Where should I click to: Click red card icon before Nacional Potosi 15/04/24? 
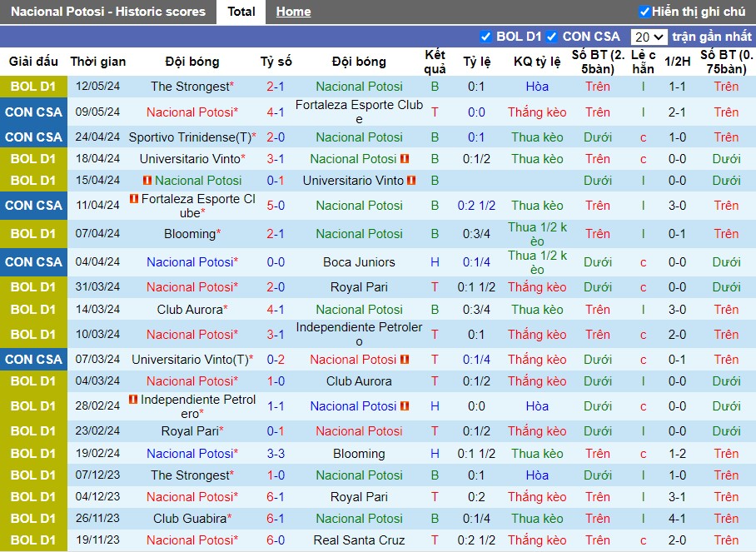click(x=147, y=181)
